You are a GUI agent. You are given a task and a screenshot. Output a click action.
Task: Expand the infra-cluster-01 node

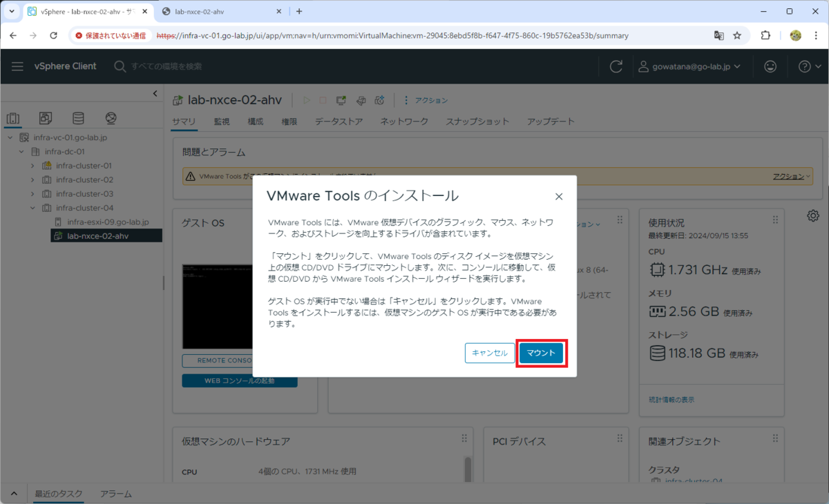point(32,166)
